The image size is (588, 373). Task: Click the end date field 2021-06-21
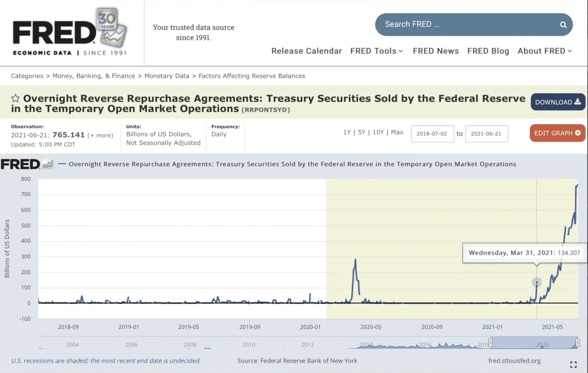pyautogui.click(x=487, y=134)
